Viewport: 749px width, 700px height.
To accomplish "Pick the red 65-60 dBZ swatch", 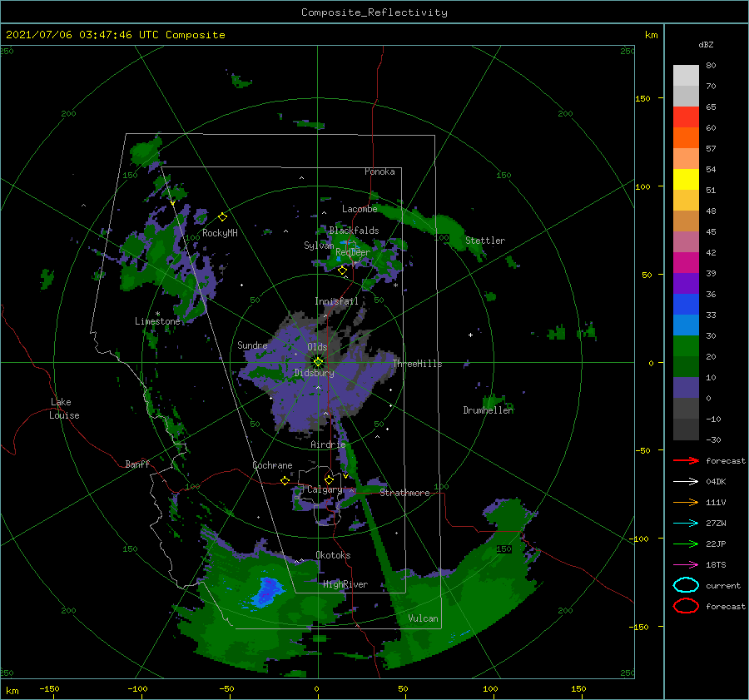I will pos(686,117).
